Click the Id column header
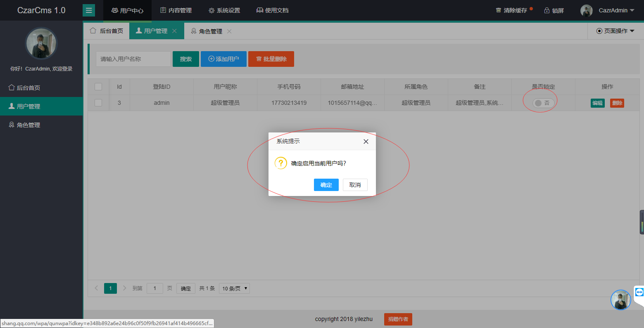644x328 pixels. 119,87
